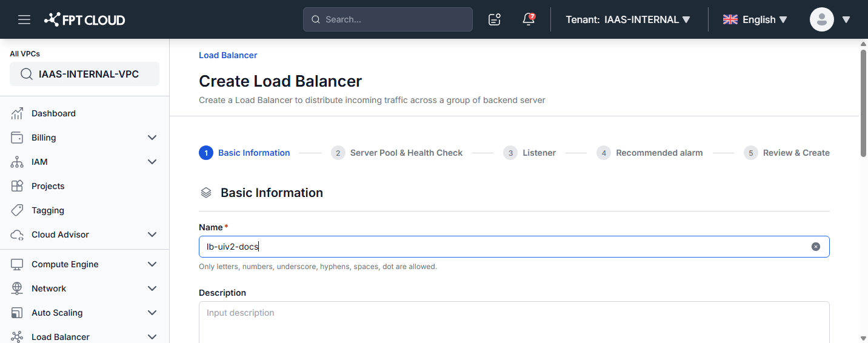Click the Billing wallet icon
Viewport: 868px width, 343px height.
[17, 138]
